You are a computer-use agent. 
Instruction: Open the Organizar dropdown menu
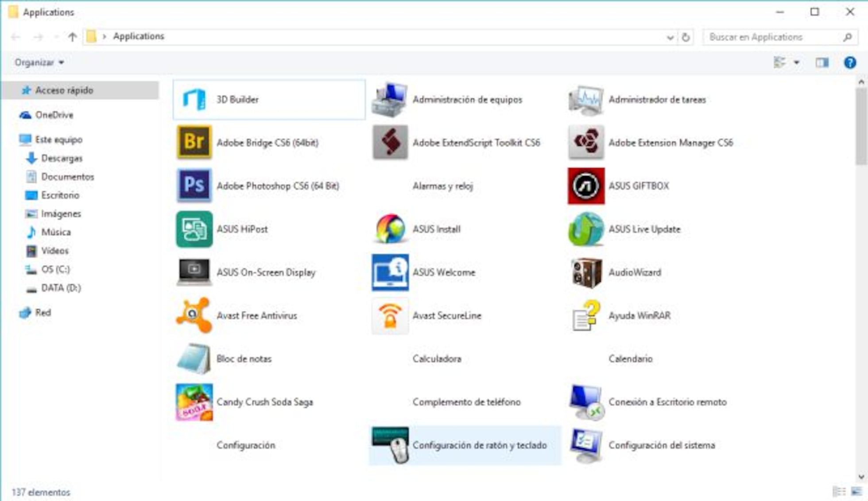pos(39,62)
